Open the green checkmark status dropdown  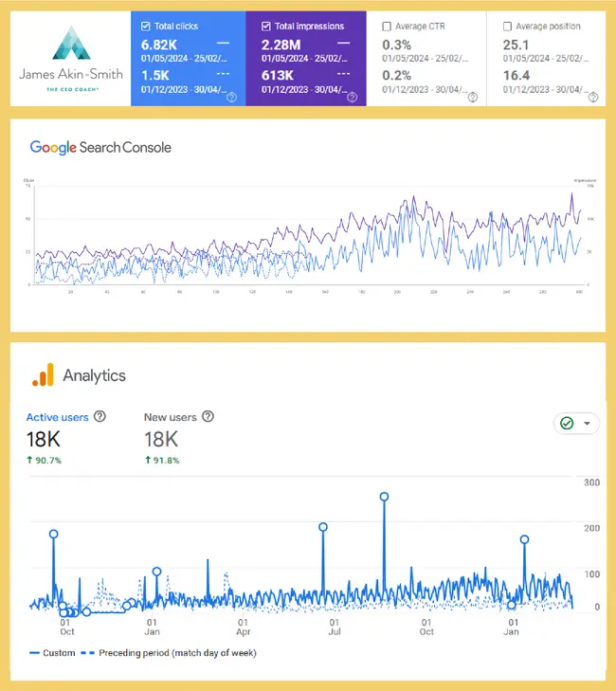coord(576,424)
